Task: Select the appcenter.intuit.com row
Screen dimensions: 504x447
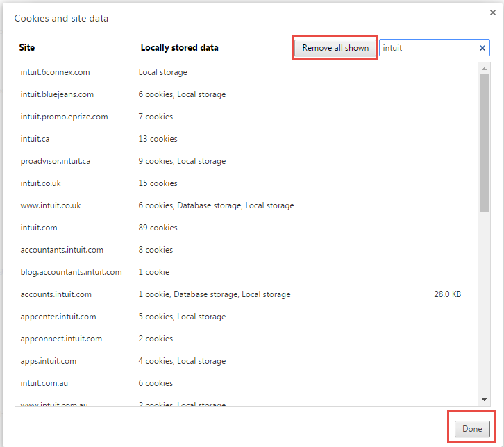Action: [246, 317]
